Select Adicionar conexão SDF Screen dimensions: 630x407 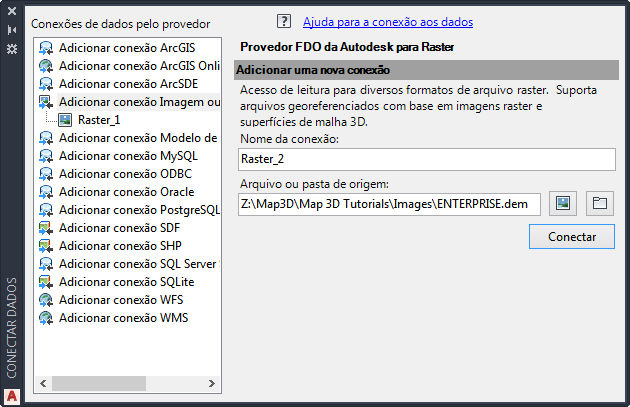(119, 228)
